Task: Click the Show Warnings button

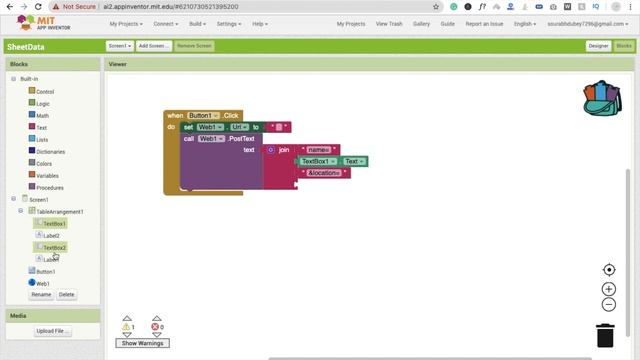Action: click(142, 343)
